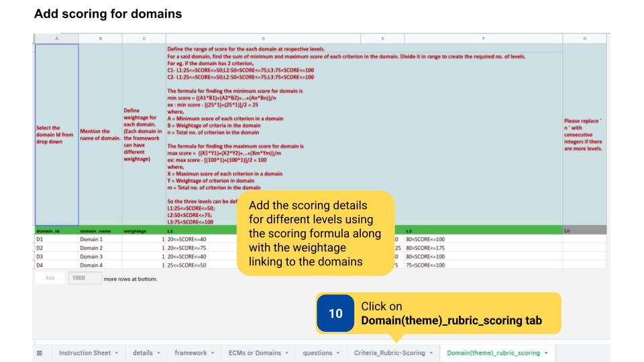The height and width of the screenshot is (362, 644).
Task: Switch to the questions sheet tab
Action: (317, 353)
